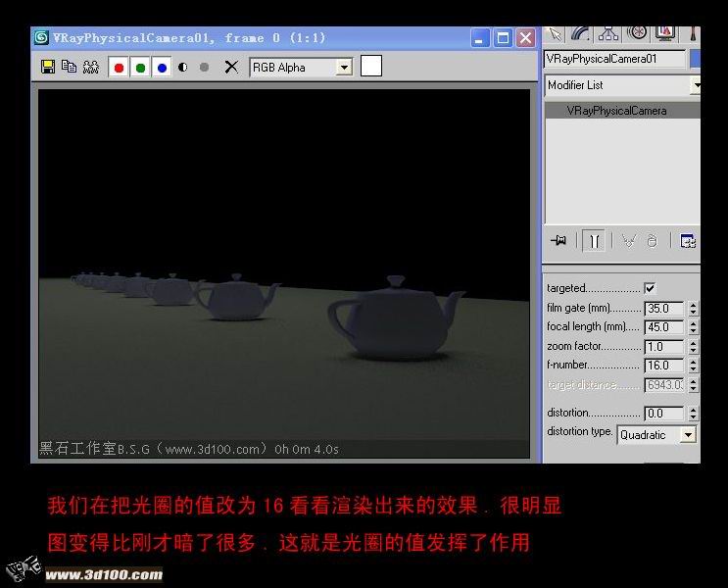Toggle the red channel button
Viewport: 728px width, 588px height.
pos(119,68)
